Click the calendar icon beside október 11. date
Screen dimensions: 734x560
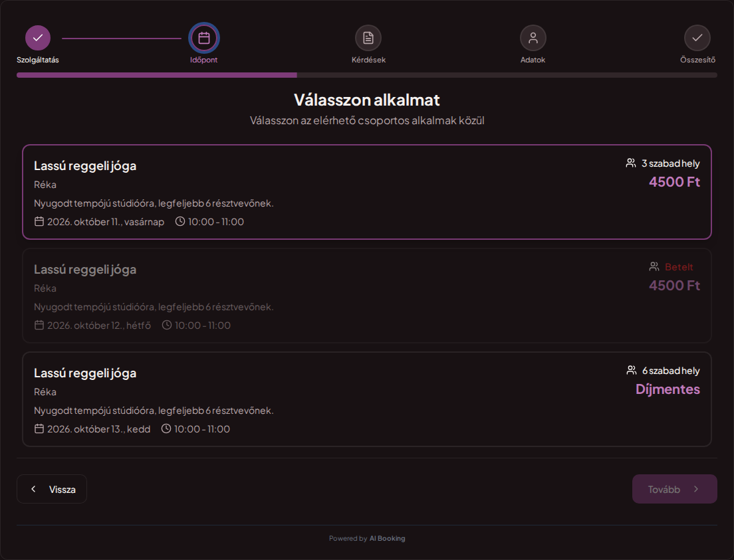pos(39,221)
